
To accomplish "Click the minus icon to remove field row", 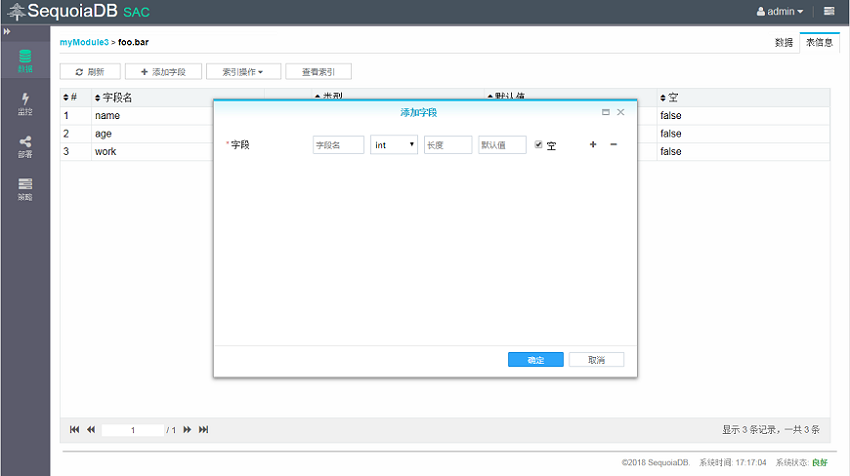I will pos(613,145).
